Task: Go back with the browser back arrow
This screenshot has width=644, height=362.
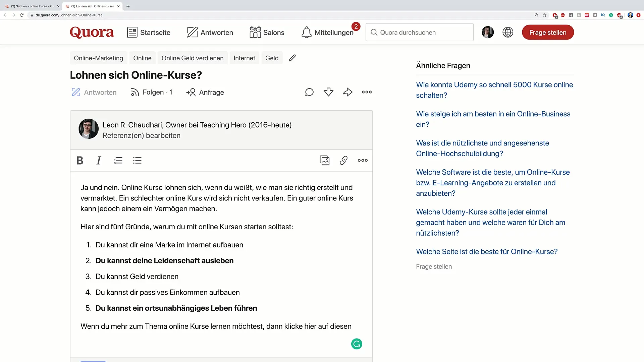Action: tap(5, 15)
